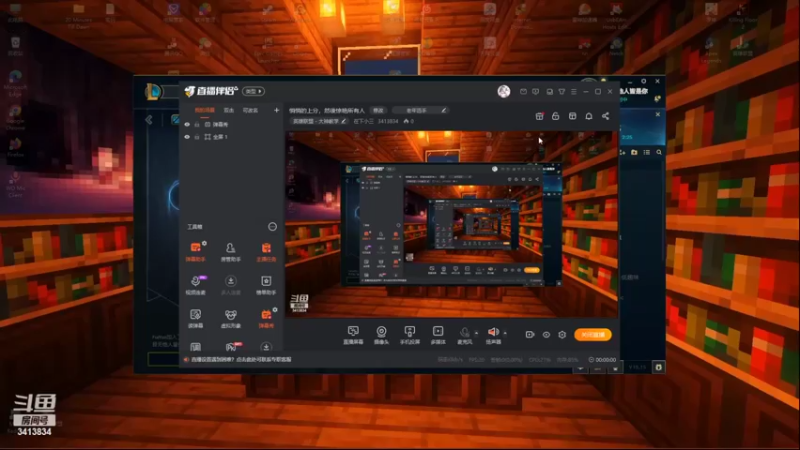Image resolution: width=800 pixels, height=450 pixels.
Task: Switch to the third scene tab
Action: (250, 110)
